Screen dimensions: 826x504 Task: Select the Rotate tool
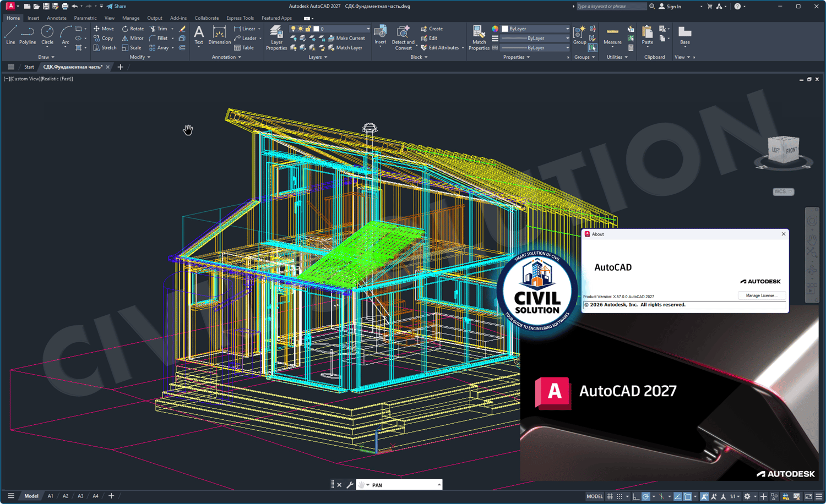(133, 29)
